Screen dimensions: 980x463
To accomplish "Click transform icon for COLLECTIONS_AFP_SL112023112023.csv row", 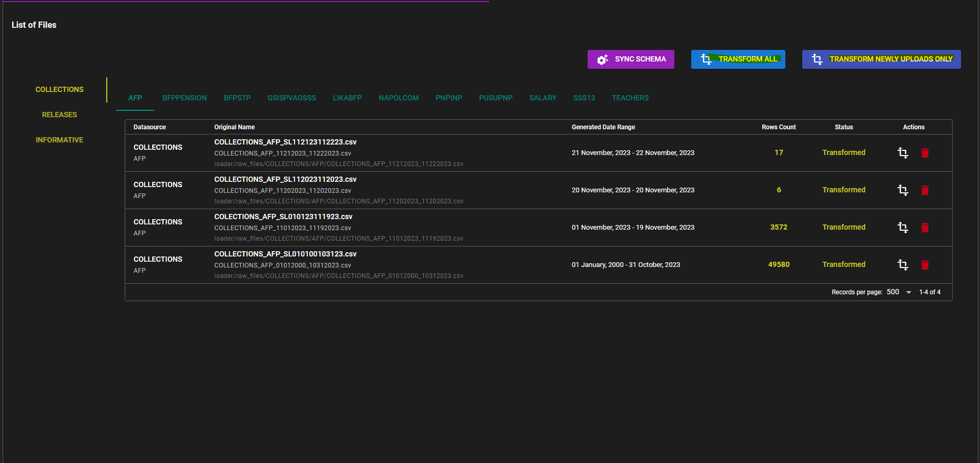I will pos(903,190).
